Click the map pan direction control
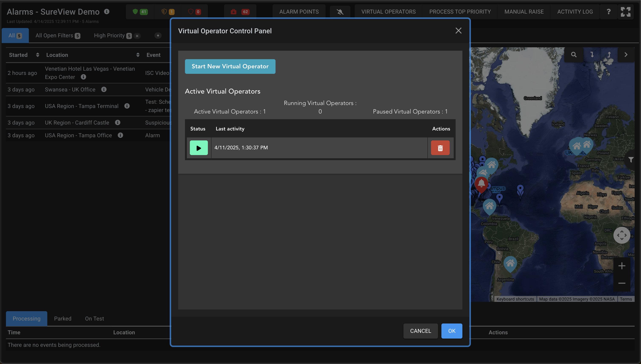This screenshot has height=364, width=641. pyautogui.click(x=621, y=235)
